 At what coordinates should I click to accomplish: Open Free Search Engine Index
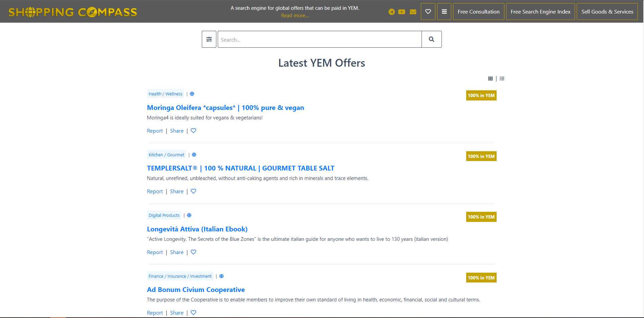point(540,12)
